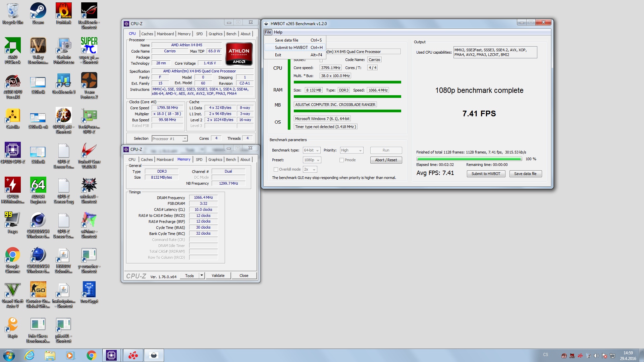Screen dimensions: 644x362
Task: Open the CPUID CPU-Z desktop icon
Action: pos(13,153)
